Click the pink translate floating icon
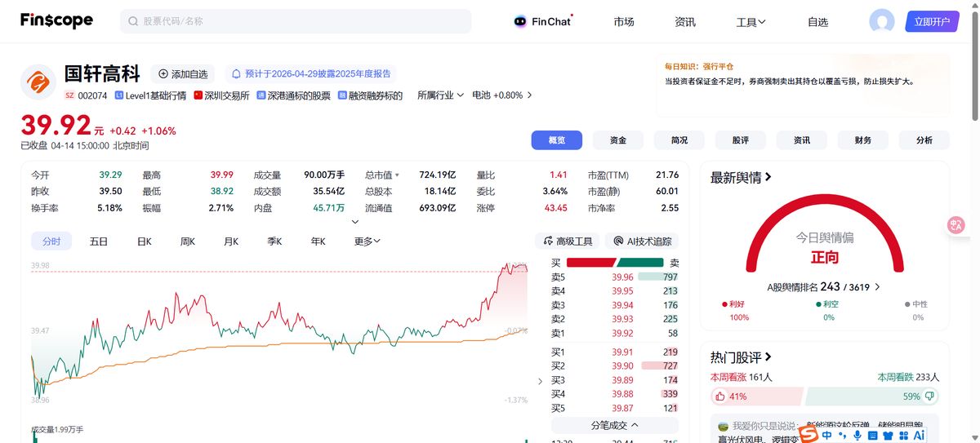980x443 pixels. click(x=956, y=225)
